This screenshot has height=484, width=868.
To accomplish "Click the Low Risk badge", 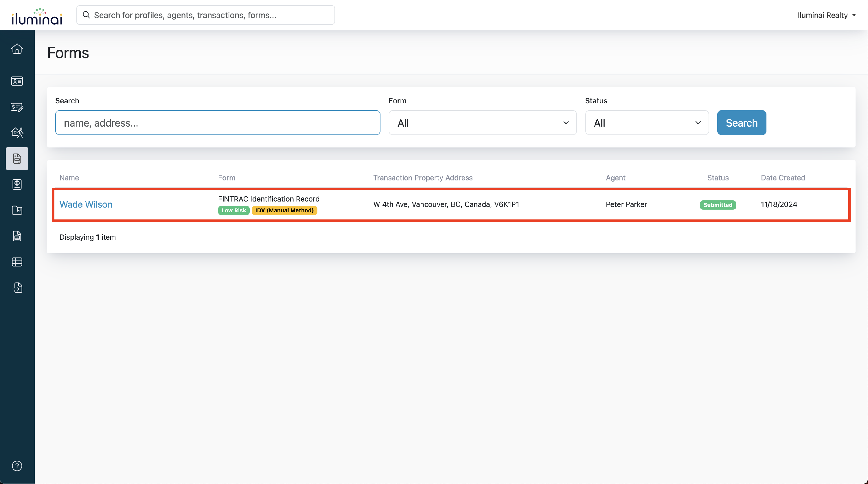I will [233, 210].
